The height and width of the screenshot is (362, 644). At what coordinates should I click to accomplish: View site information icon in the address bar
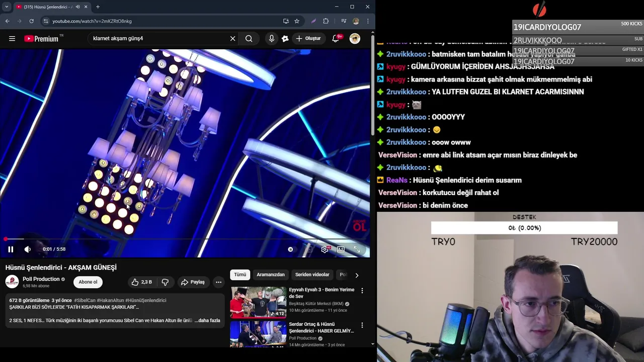46,21
